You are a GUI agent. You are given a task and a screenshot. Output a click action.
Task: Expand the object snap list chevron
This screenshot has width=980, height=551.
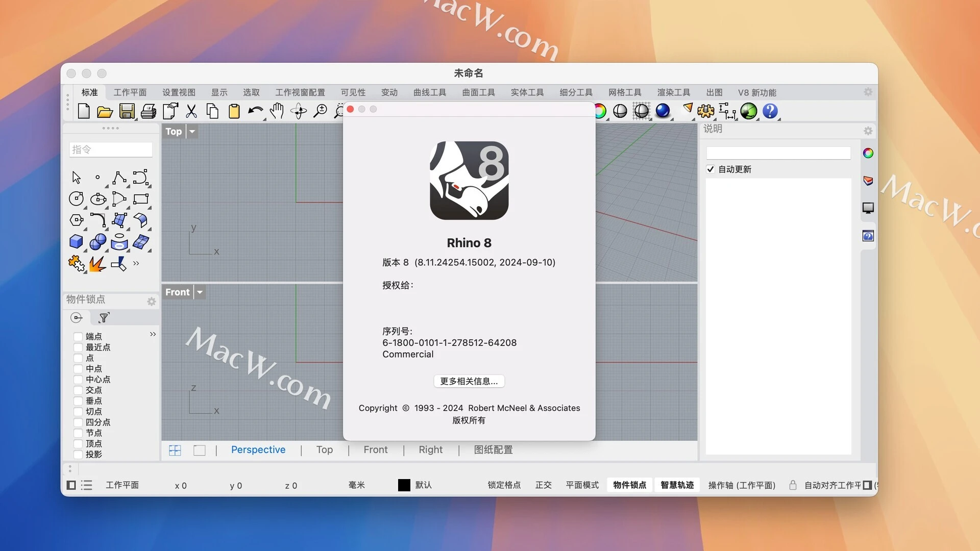click(153, 334)
